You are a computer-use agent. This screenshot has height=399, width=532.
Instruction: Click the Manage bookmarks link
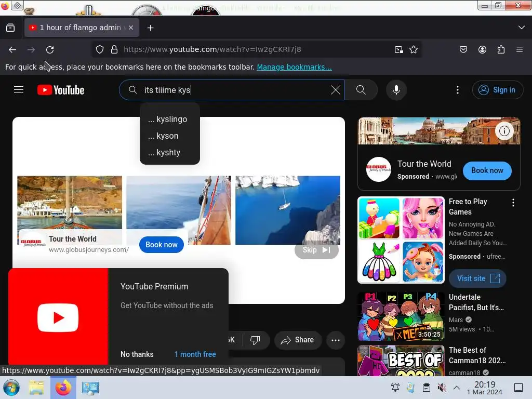click(x=294, y=67)
